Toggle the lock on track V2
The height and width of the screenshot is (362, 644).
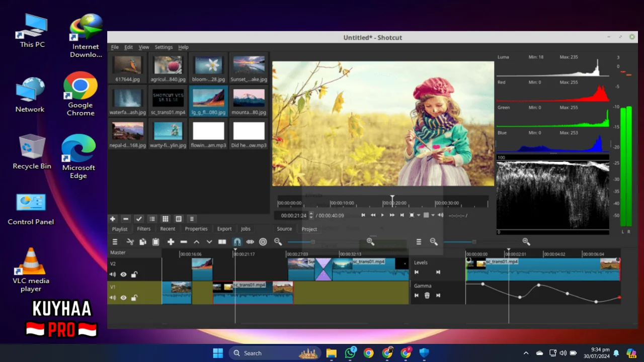134,275
